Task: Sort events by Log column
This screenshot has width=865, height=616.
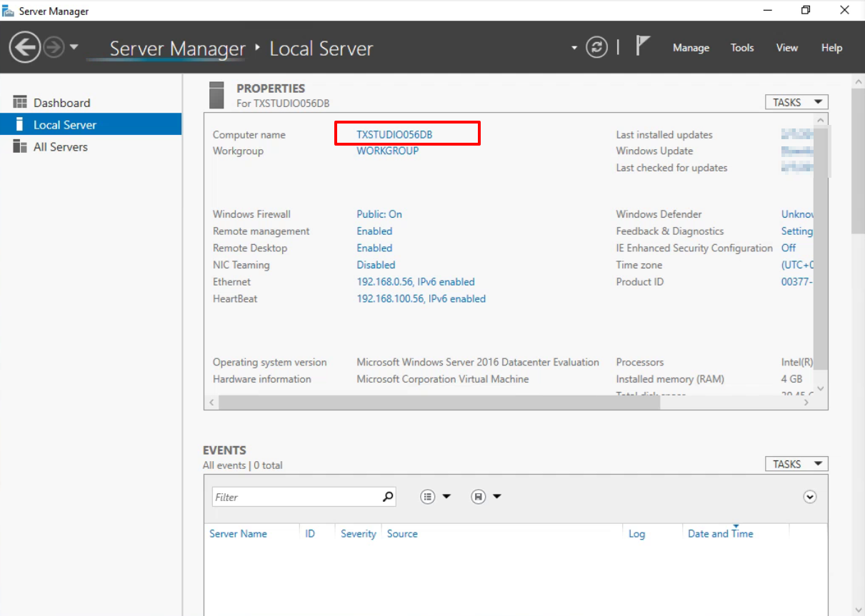Action: pos(636,534)
